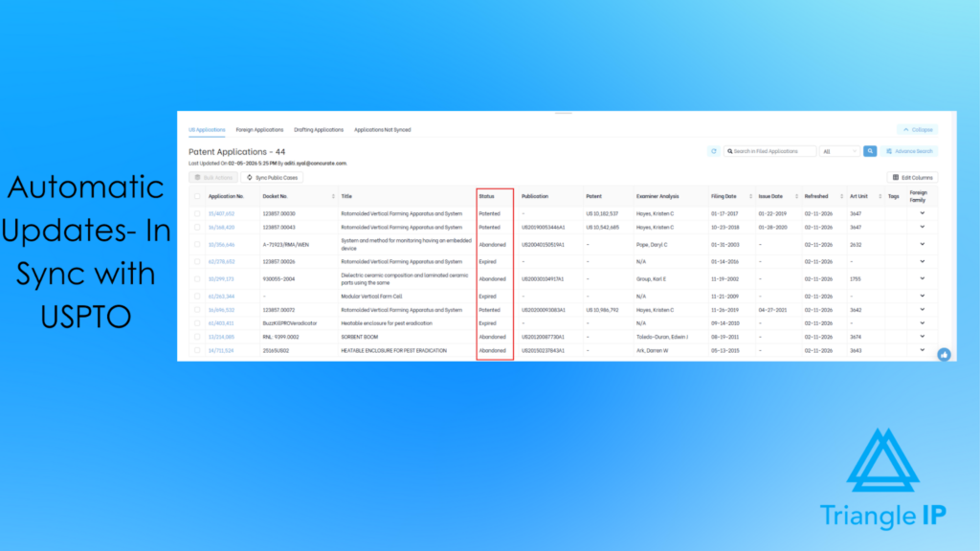Click the Applications Not Synced tab label
Image resolution: width=980 pixels, height=551 pixels.
[383, 130]
